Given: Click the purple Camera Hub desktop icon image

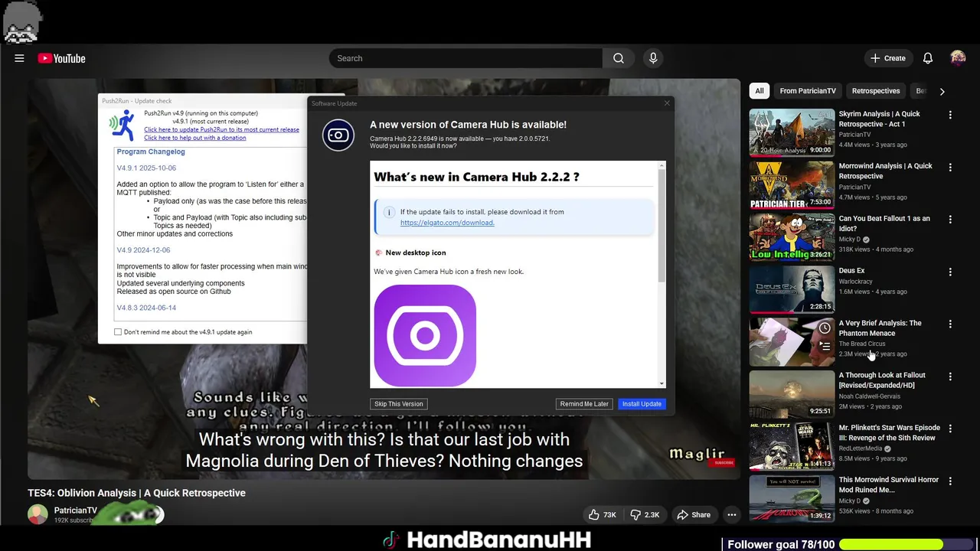Looking at the screenshot, I should [425, 335].
